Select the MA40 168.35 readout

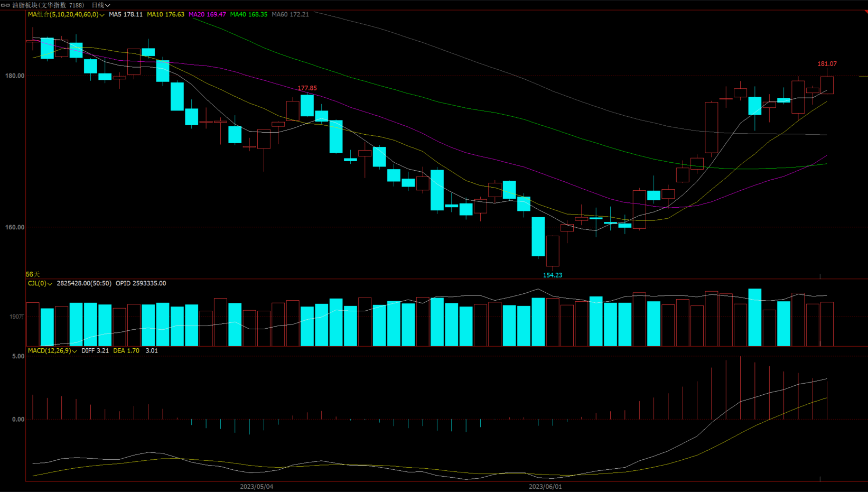click(x=249, y=15)
